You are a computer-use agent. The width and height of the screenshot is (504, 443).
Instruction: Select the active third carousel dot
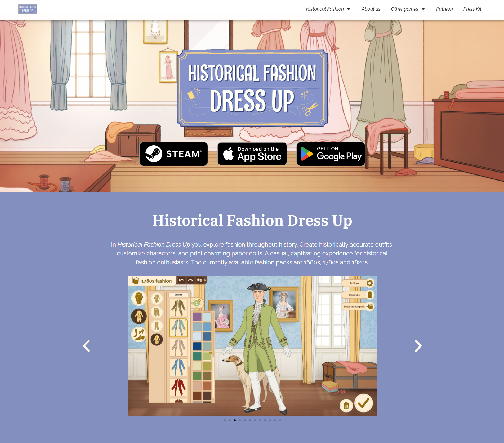tap(235, 420)
